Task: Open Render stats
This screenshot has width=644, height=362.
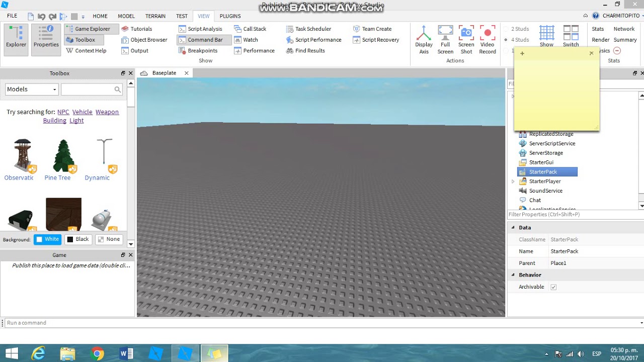Action: 601,40
